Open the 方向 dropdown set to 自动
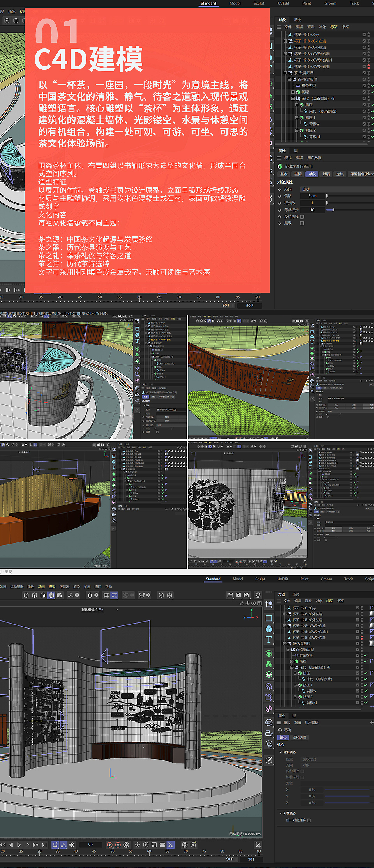This screenshot has width=374, height=868. [x=337, y=189]
